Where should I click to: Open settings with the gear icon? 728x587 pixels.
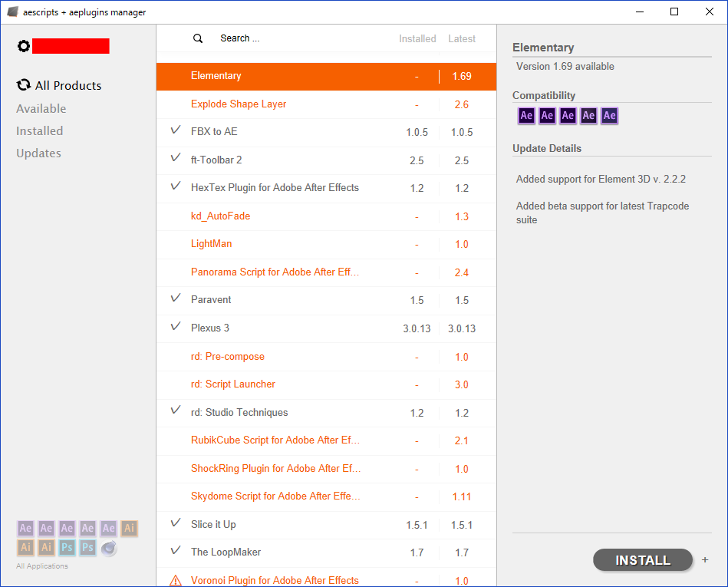pyautogui.click(x=24, y=46)
